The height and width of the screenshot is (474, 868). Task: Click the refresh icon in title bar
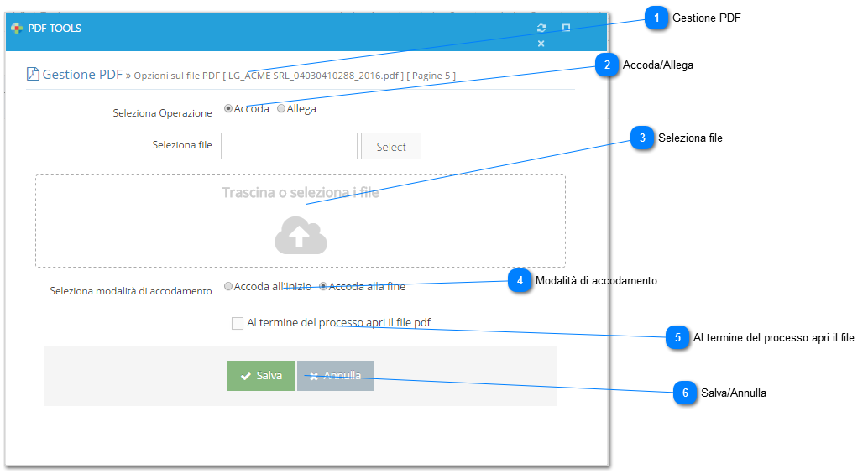[541, 28]
